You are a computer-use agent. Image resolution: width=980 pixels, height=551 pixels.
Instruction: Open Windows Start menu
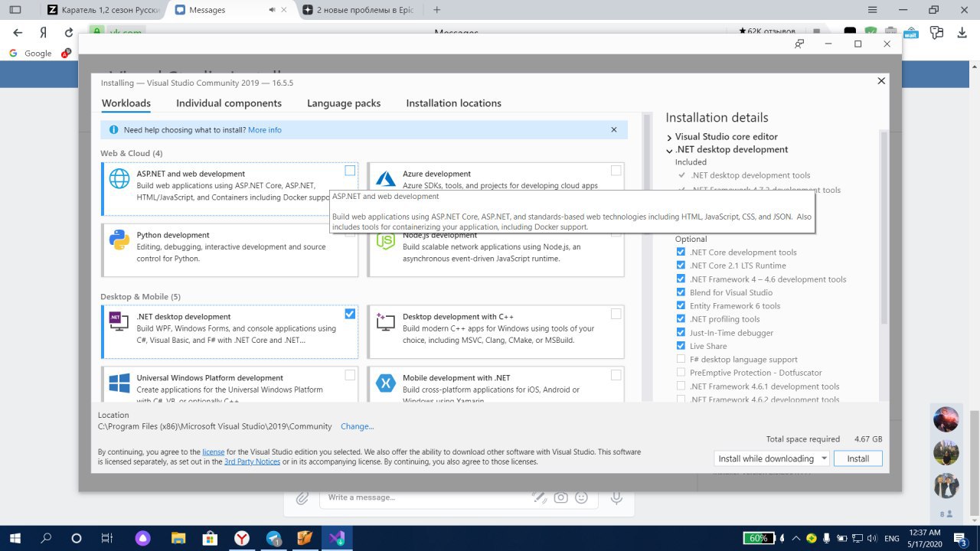pyautogui.click(x=15, y=538)
